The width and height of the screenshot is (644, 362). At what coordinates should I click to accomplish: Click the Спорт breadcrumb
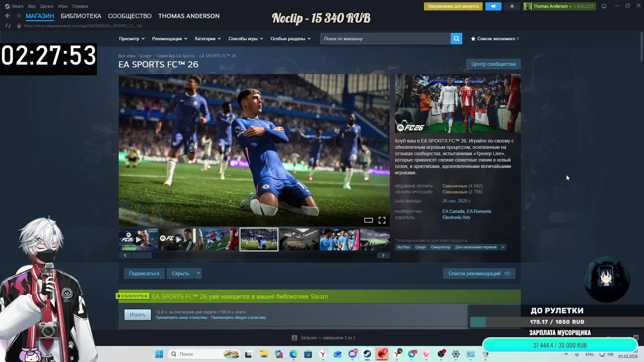tap(145, 56)
